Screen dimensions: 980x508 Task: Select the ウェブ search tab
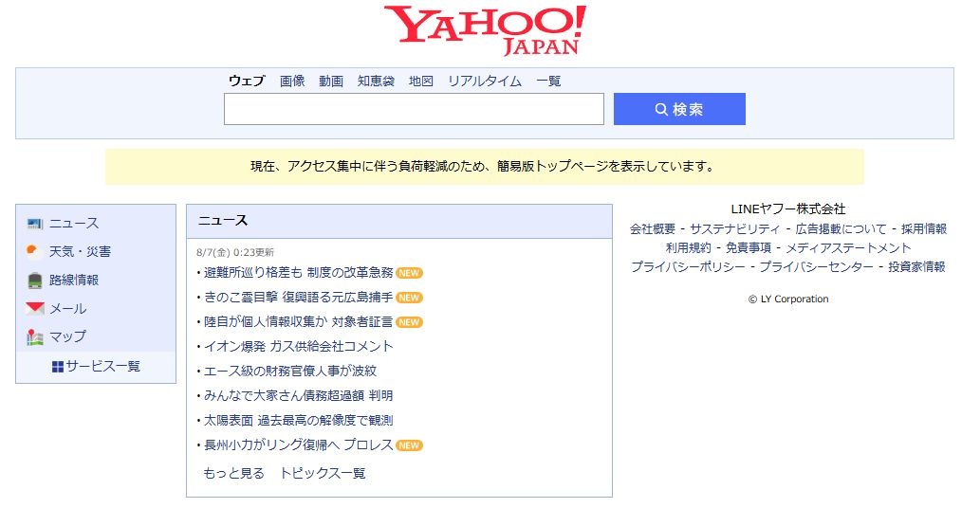[247, 81]
